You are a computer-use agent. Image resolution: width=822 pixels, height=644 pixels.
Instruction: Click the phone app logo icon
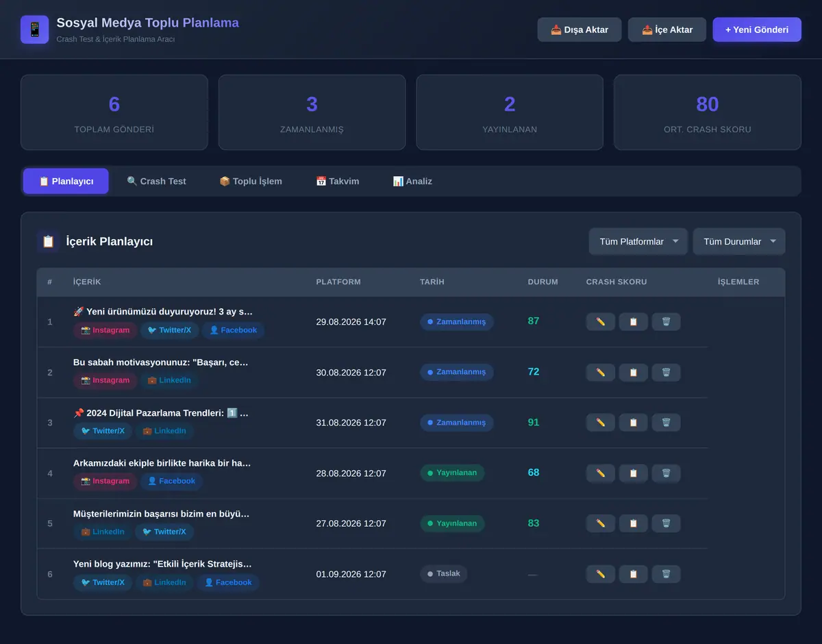tap(34, 29)
